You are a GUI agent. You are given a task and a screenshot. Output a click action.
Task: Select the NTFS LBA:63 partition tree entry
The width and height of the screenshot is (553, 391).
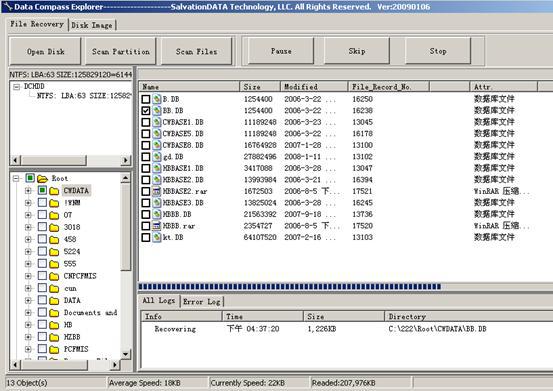tap(84, 96)
